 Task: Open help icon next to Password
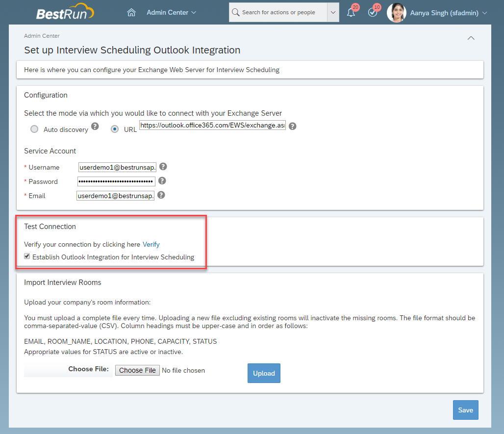pos(162,181)
